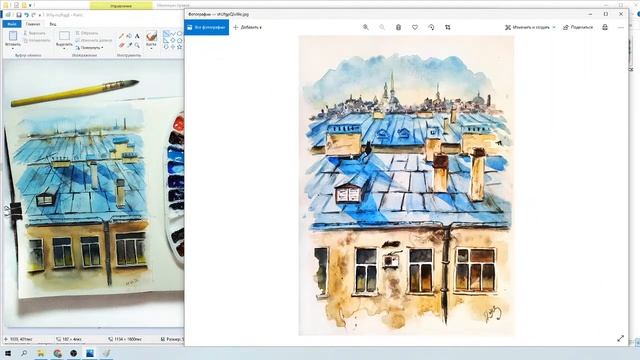The height and width of the screenshot is (360, 640).
Task: Open Edit & Create dropdown in Photos
Action: 530,27
